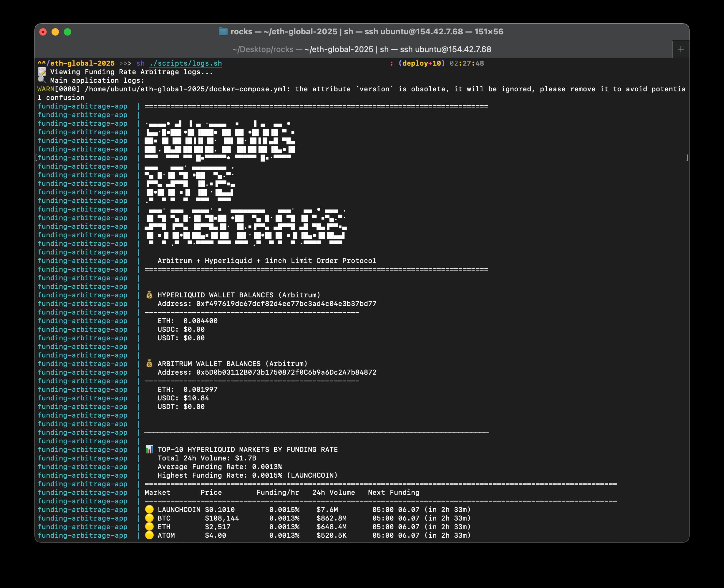Click the 'Price' column header
The image size is (724, 588).
(211, 492)
